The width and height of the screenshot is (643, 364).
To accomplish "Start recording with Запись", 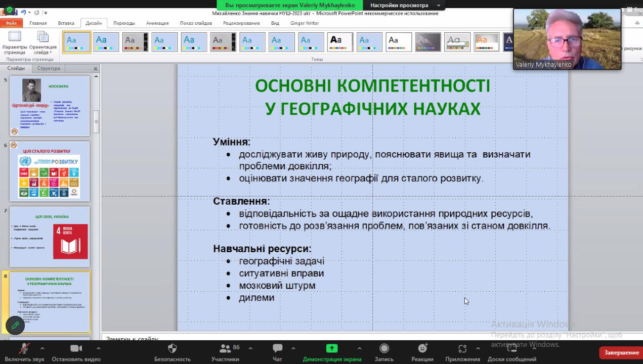I will (384, 352).
